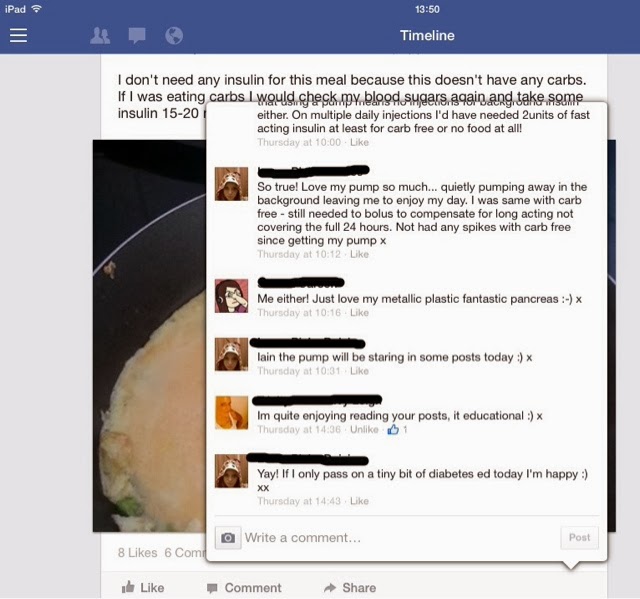Click the Comment speech bubble icon

tap(212, 588)
